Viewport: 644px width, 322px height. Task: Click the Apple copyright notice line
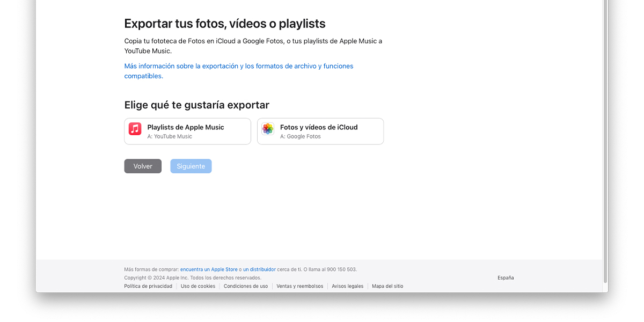tap(193, 277)
